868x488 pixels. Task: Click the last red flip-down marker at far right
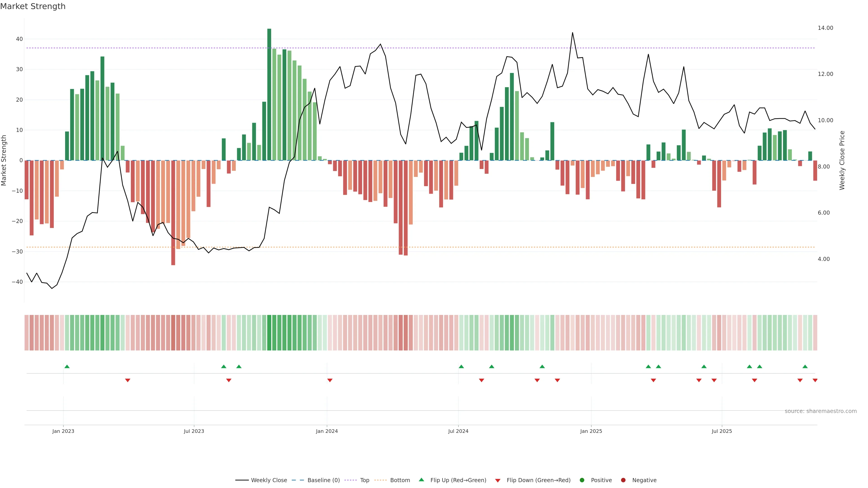click(x=815, y=380)
